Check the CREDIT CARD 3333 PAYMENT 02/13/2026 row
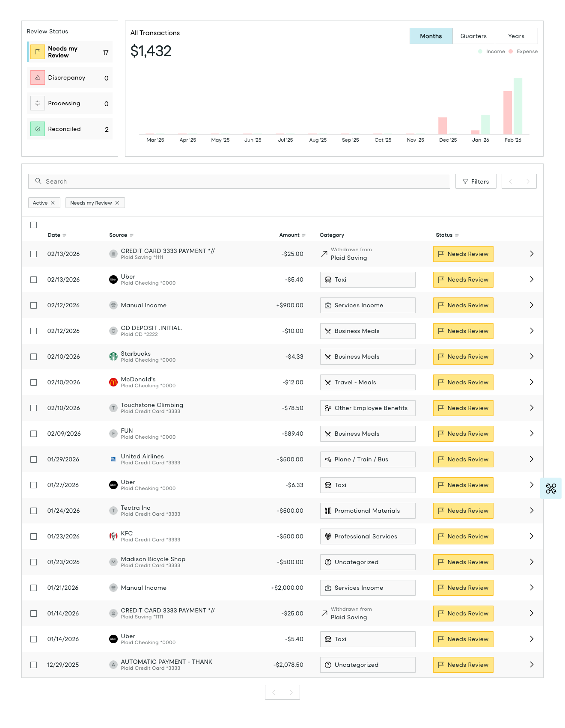Screen dimensions: 565x728 point(34,254)
